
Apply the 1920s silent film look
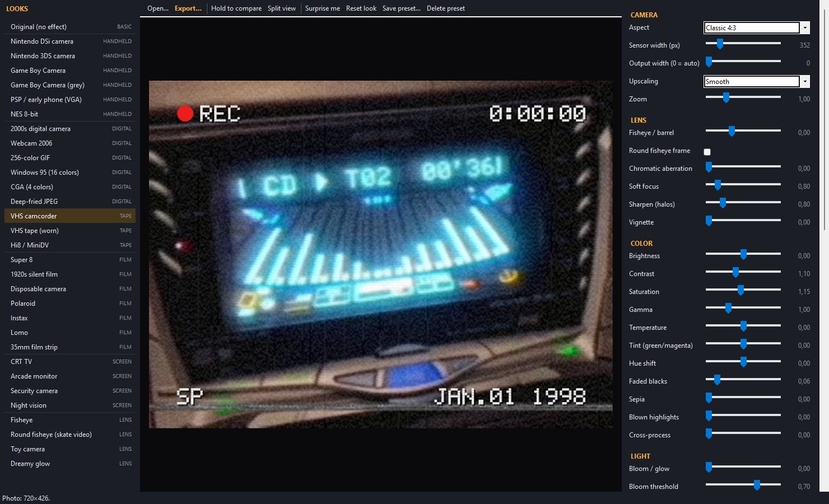coord(70,274)
